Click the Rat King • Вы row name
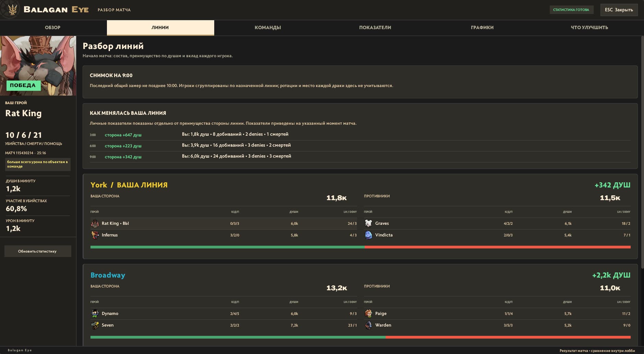Screen dimensions: 644x354 (115, 223)
